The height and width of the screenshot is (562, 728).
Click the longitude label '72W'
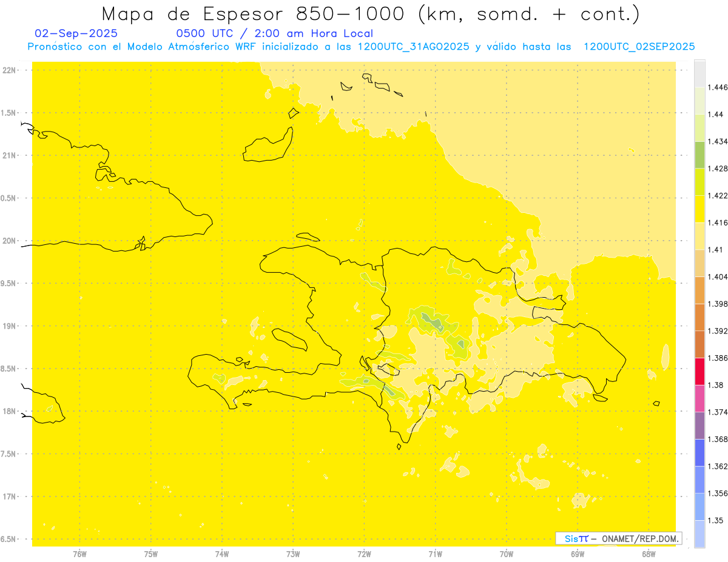364,554
